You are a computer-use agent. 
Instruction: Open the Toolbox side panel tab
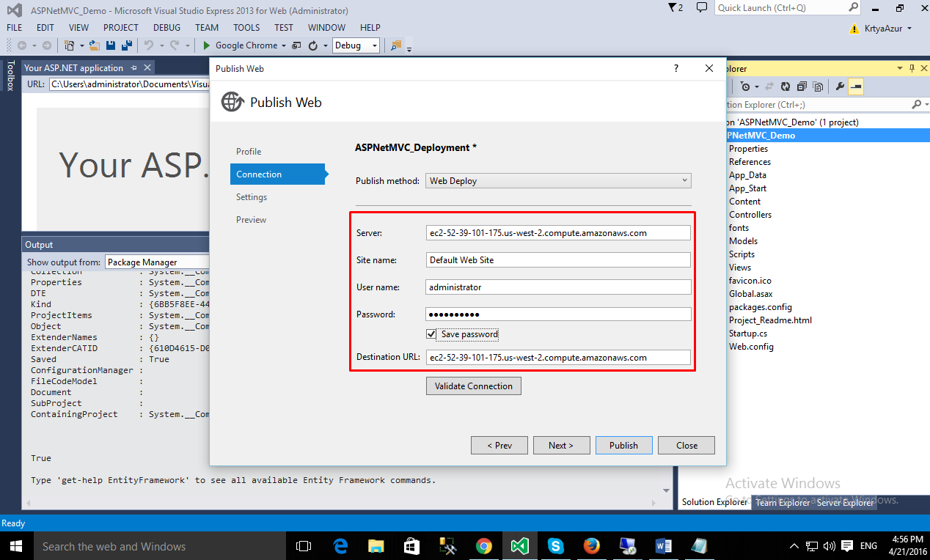tap(10, 75)
